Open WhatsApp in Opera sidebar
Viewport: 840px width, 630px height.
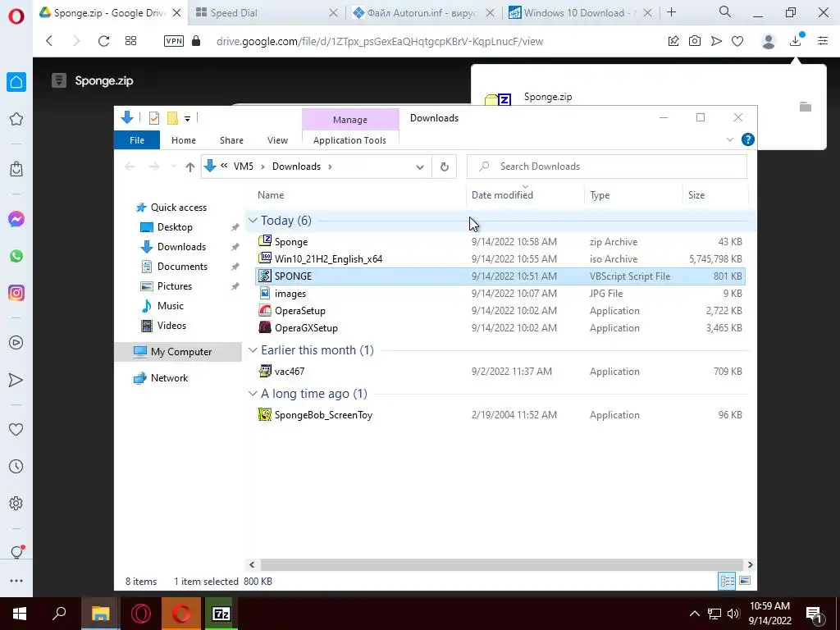(x=16, y=256)
